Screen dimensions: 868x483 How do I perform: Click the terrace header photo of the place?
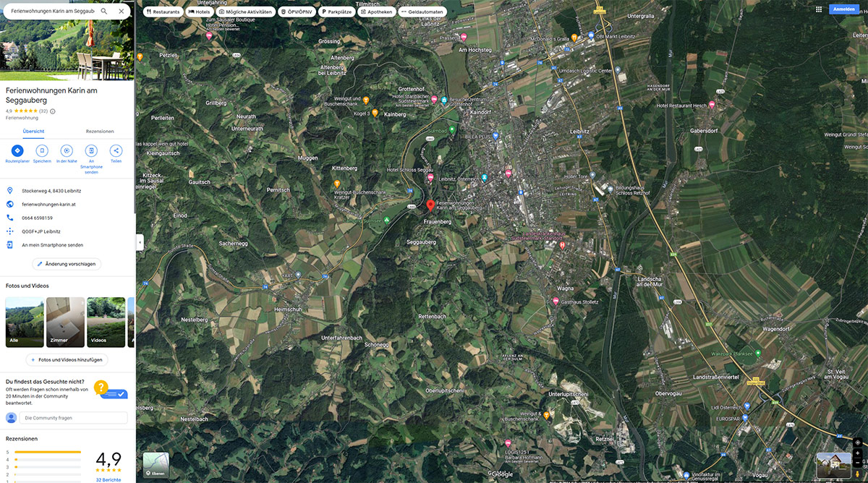point(67,51)
